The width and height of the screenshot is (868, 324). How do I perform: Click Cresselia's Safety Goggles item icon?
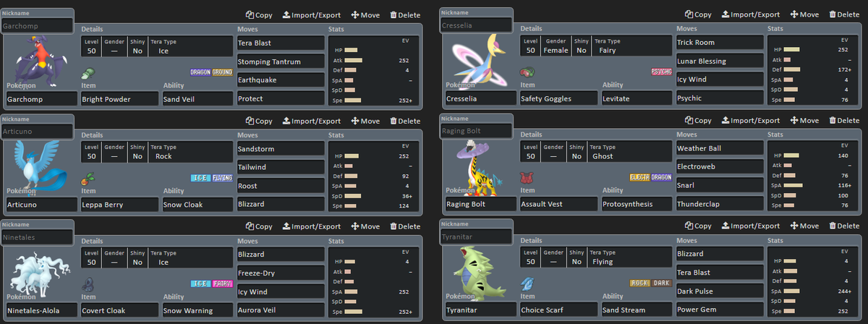pyautogui.click(x=527, y=72)
